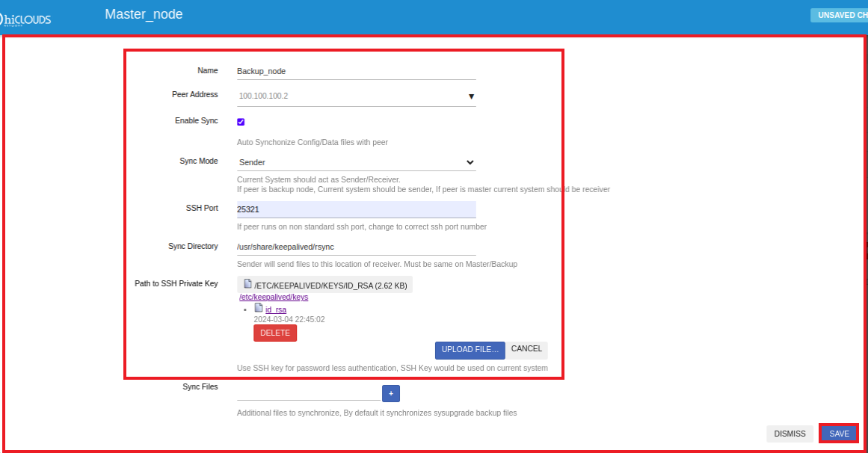Click the timestamp 2024-03-04 22:45:02

click(x=289, y=319)
